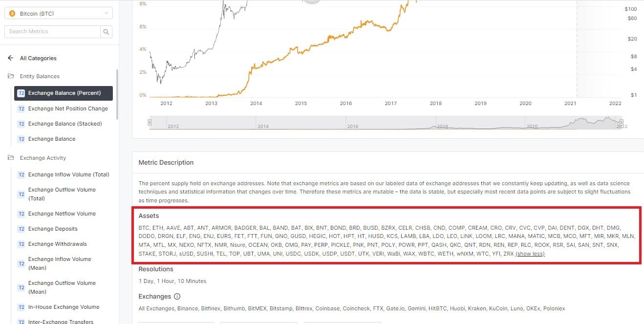Click the sidebar vertical scrollbar
The image size is (644, 324).
coord(117,94)
